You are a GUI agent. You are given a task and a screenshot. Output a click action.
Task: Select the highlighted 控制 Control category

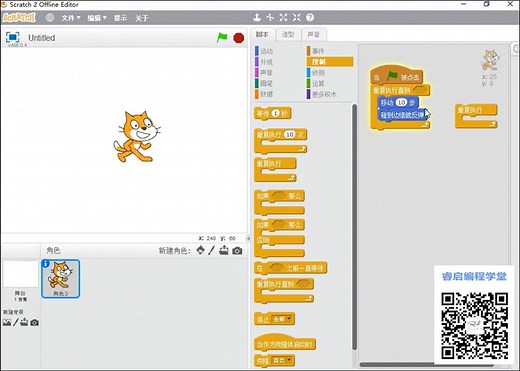pyautogui.click(x=330, y=62)
